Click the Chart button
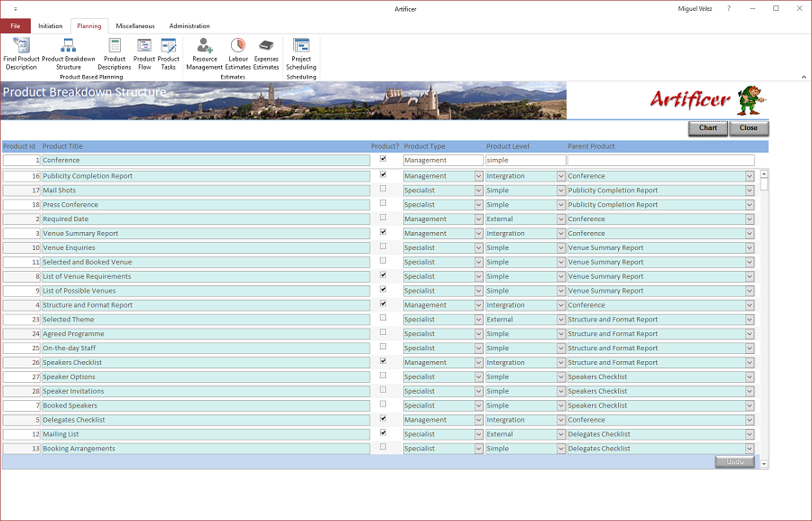 tap(708, 128)
